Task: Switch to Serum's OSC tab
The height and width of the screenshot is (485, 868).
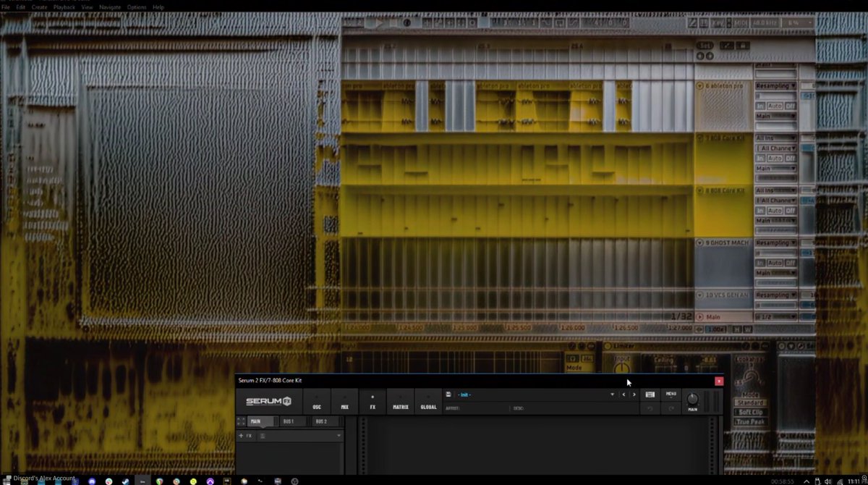Action: point(317,402)
